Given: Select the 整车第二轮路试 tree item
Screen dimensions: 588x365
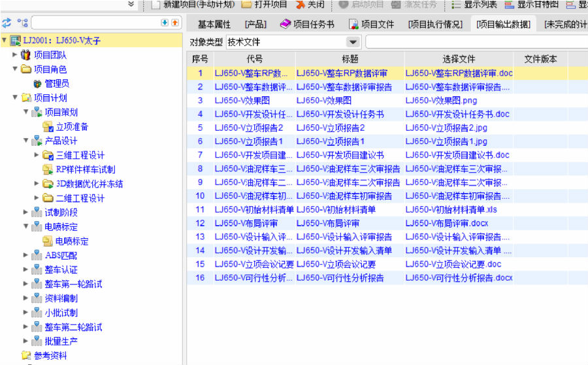Looking at the screenshot, I should pos(73,326).
